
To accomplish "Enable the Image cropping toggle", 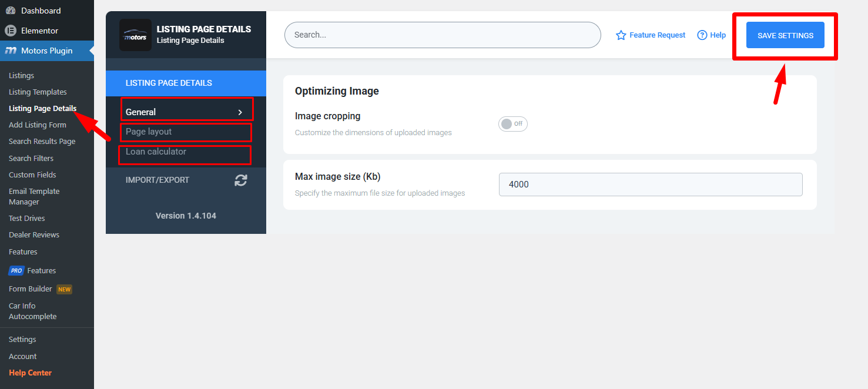I will click(512, 124).
